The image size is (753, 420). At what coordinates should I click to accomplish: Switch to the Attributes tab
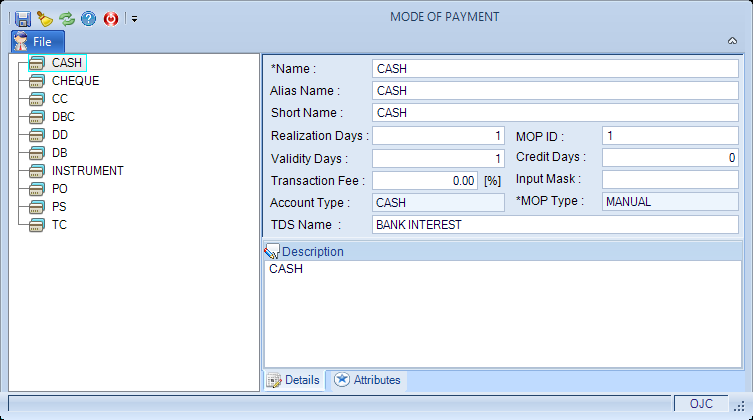(x=368, y=380)
